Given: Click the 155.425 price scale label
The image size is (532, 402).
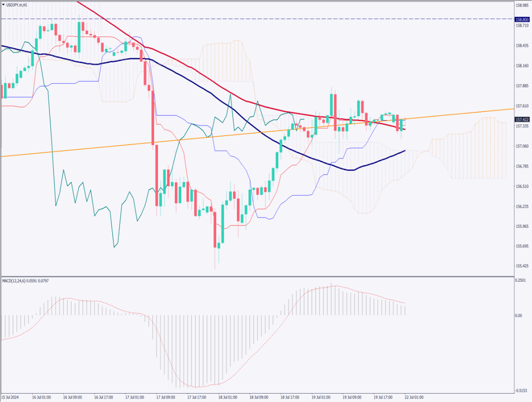Looking at the screenshot, I should click(522, 266).
